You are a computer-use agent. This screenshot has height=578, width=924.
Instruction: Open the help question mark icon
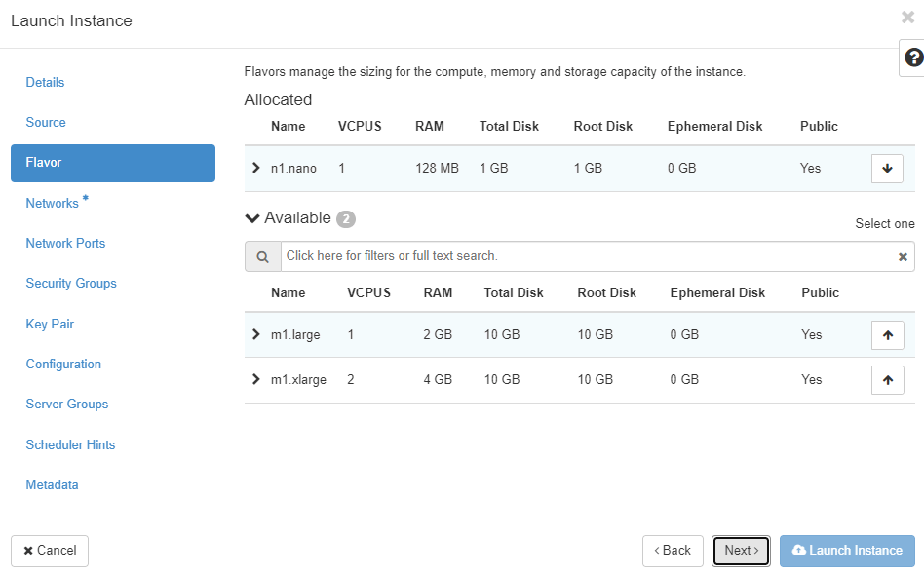click(913, 58)
